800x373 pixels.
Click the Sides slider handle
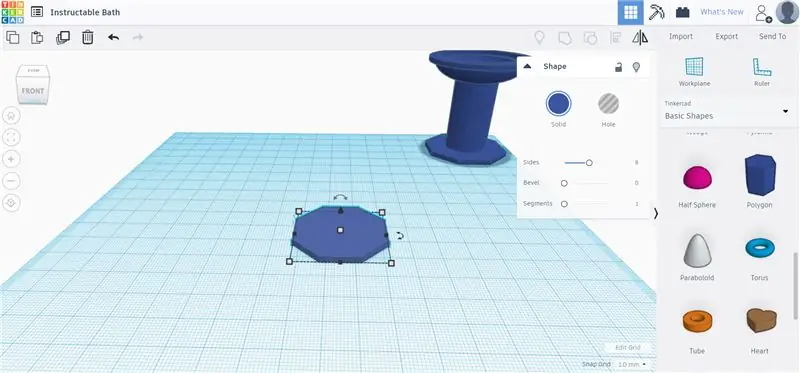pyautogui.click(x=589, y=163)
